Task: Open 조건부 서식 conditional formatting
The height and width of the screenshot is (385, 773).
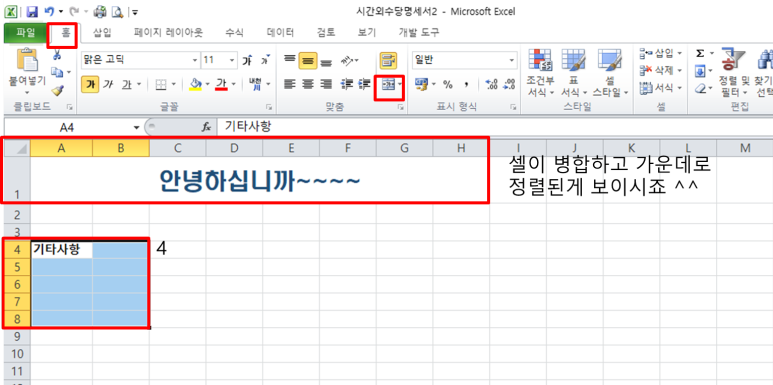Action: click(x=540, y=73)
